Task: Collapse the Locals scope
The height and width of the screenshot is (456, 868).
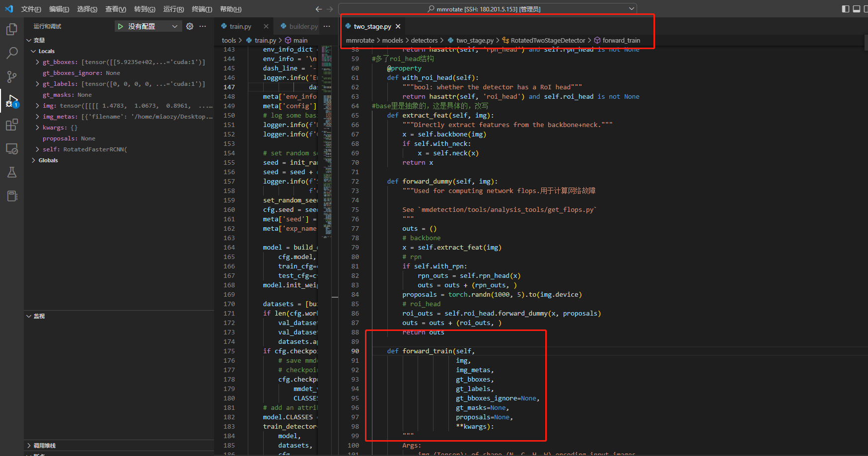Action: click(x=33, y=51)
